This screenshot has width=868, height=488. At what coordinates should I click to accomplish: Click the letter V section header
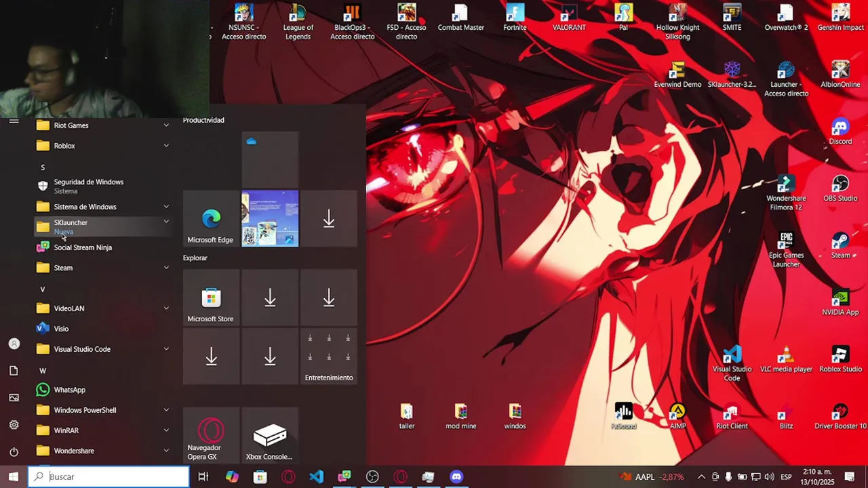[x=43, y=289]
